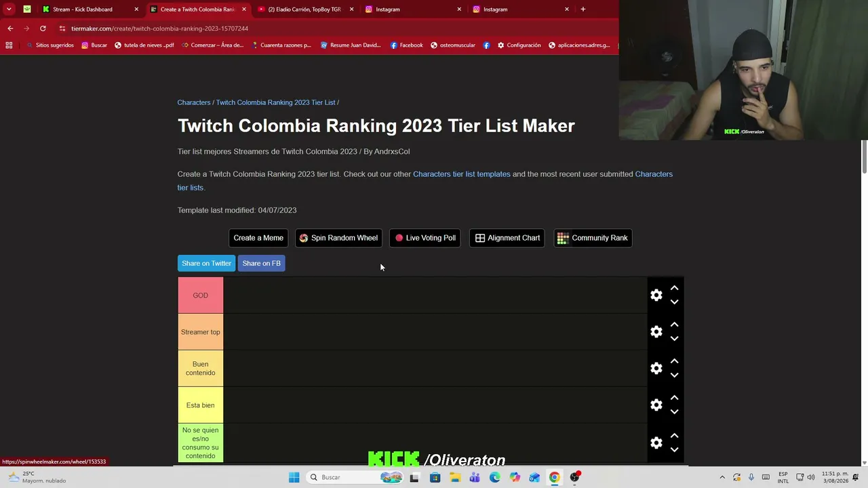View site information icon in address bar
This screenshot has width=868, height=488.
pyautogui.click(x=62, y=28)
